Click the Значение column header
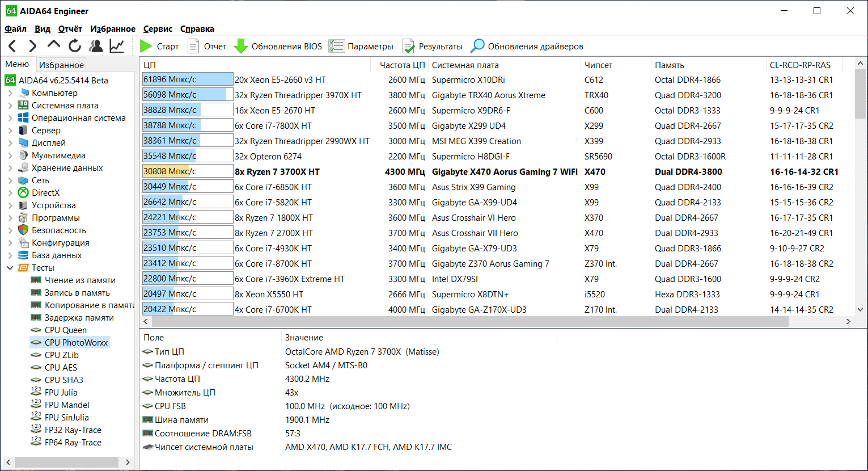Image resolution: width=868 pixels, height=471 pixels. [420, 338]
